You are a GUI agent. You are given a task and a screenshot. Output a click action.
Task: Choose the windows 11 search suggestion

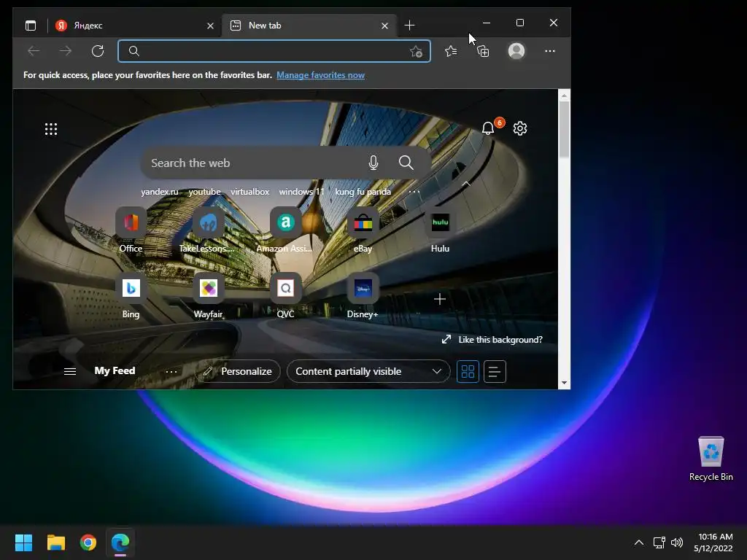(x=301, y=192)
